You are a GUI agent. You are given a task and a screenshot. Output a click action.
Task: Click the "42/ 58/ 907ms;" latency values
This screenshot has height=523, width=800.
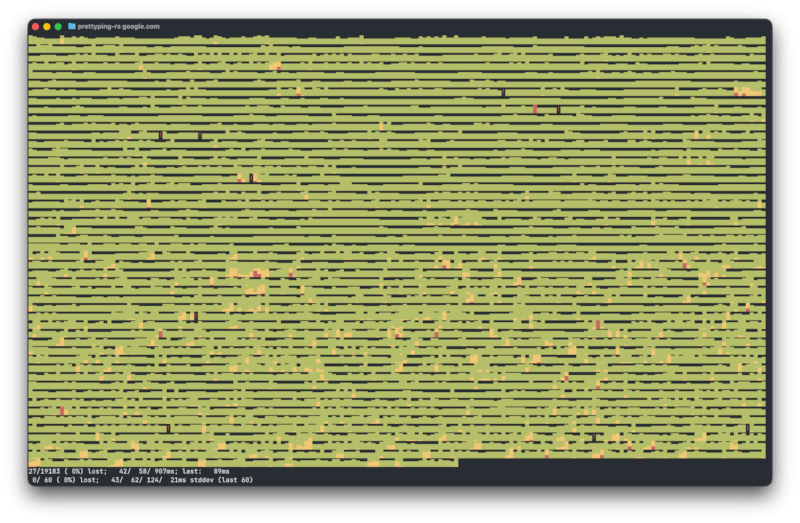tap(148, 471)
